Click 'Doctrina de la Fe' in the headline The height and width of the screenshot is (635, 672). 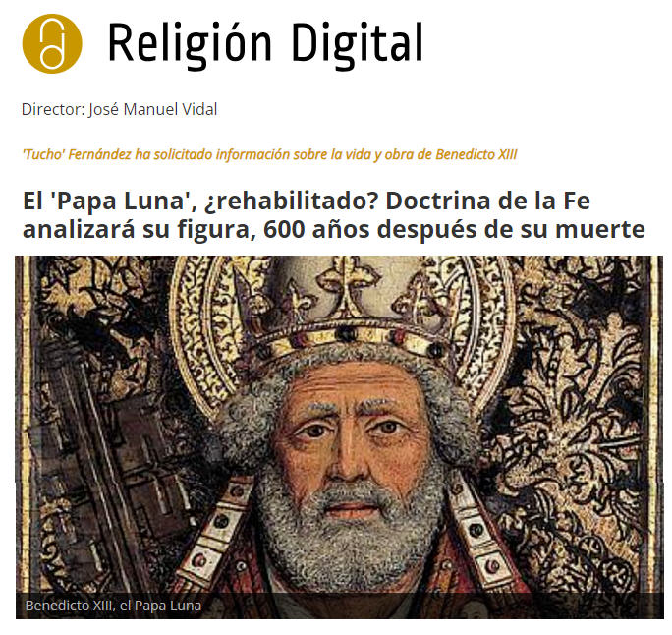488,202
